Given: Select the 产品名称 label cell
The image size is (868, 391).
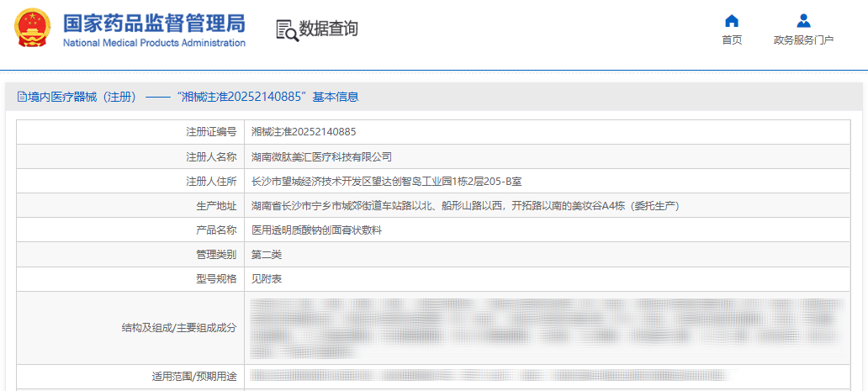Looking at the screenshot, I should (x=130, y=230).
